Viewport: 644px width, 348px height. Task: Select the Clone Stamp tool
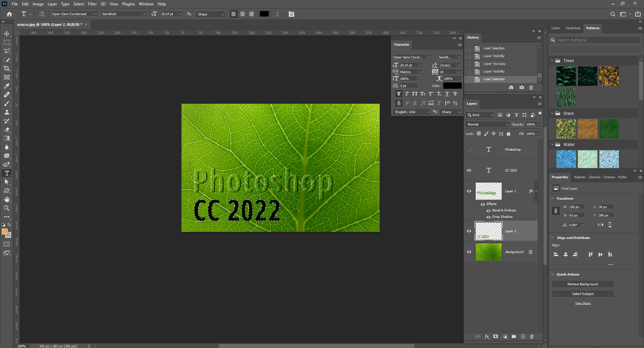(7, 112)
